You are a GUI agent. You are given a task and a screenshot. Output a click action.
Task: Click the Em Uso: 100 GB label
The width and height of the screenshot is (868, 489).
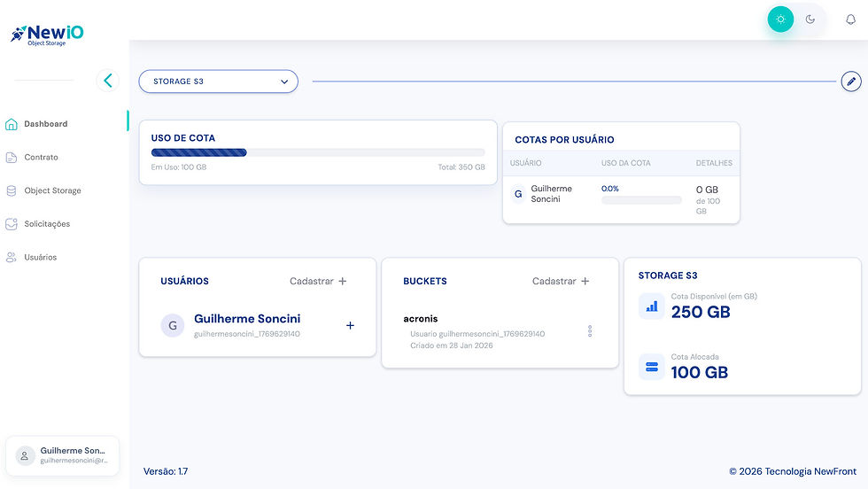click(x=179, y=167)
